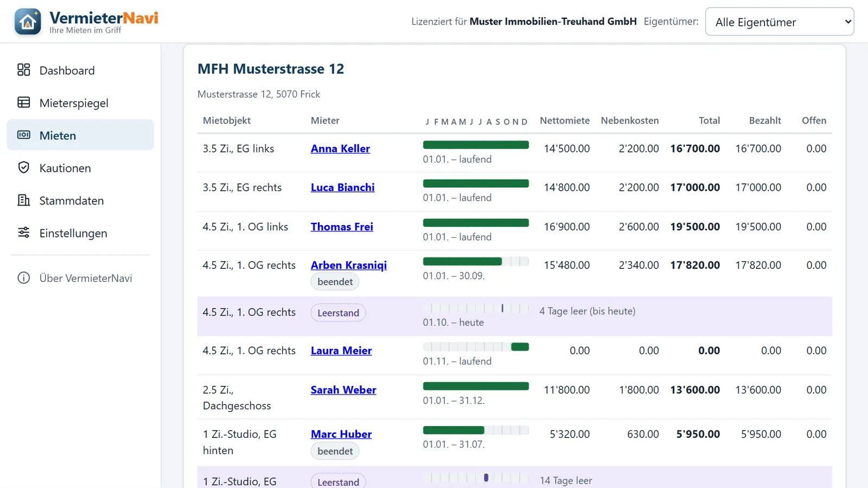Open the Alle Eigentümer dropdown
868x488 pixels.
pos(780,22)
